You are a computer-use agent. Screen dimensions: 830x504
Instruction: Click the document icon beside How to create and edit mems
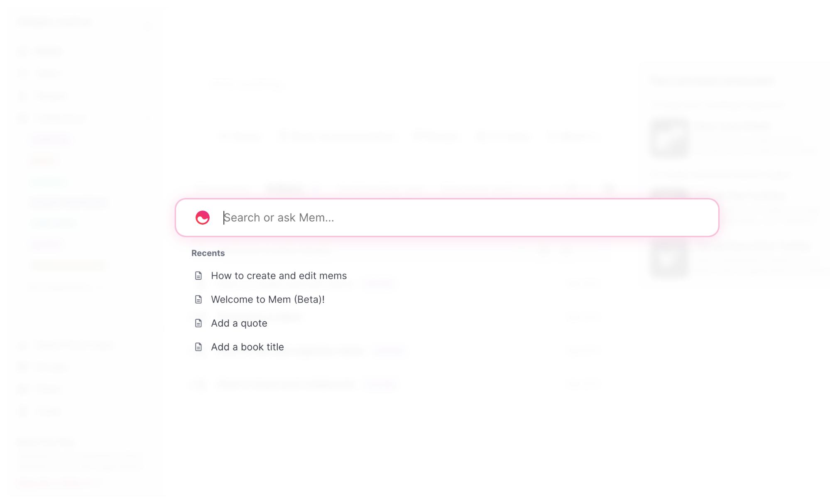[198, 275]
